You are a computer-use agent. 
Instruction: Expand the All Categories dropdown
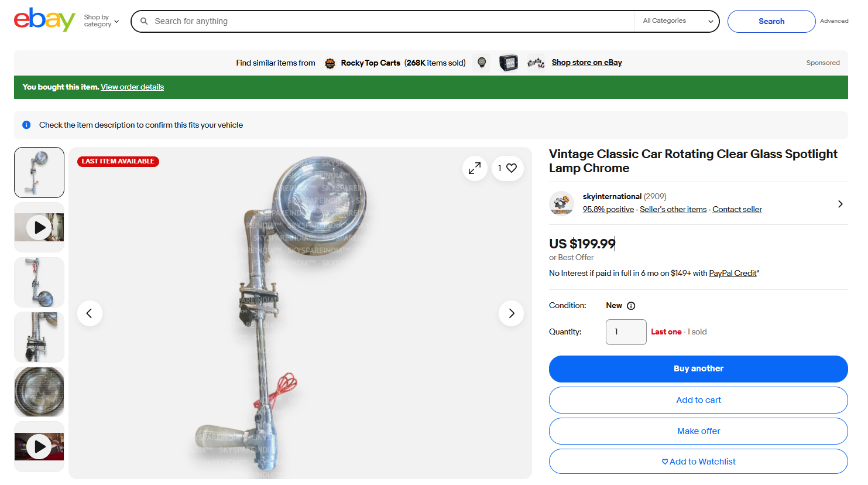tap(677, 21)
